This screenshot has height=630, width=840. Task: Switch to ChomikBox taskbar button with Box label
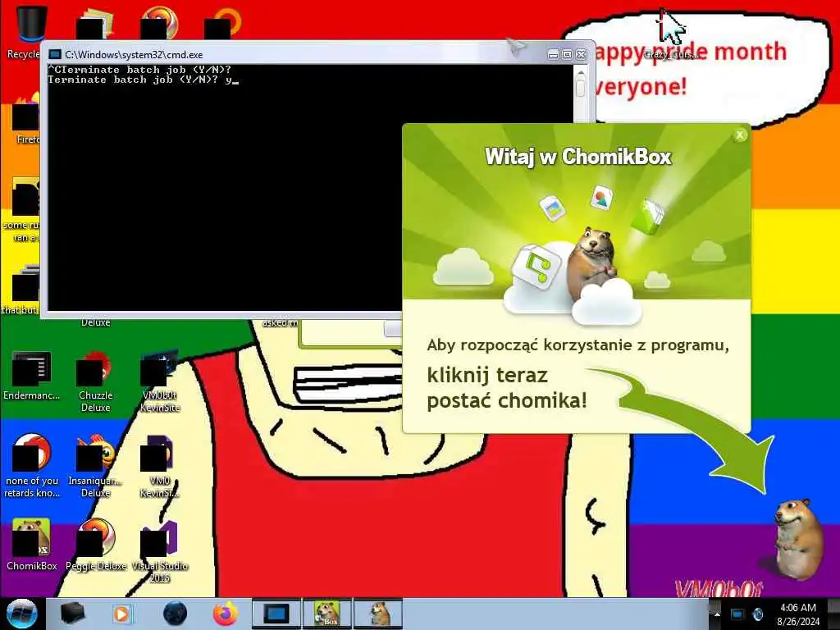point(327,614)
